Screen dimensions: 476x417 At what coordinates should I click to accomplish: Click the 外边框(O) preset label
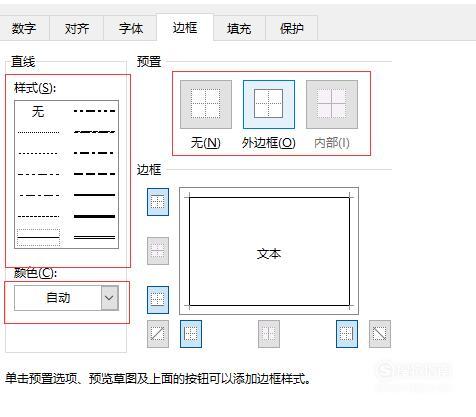coord(269,143)
